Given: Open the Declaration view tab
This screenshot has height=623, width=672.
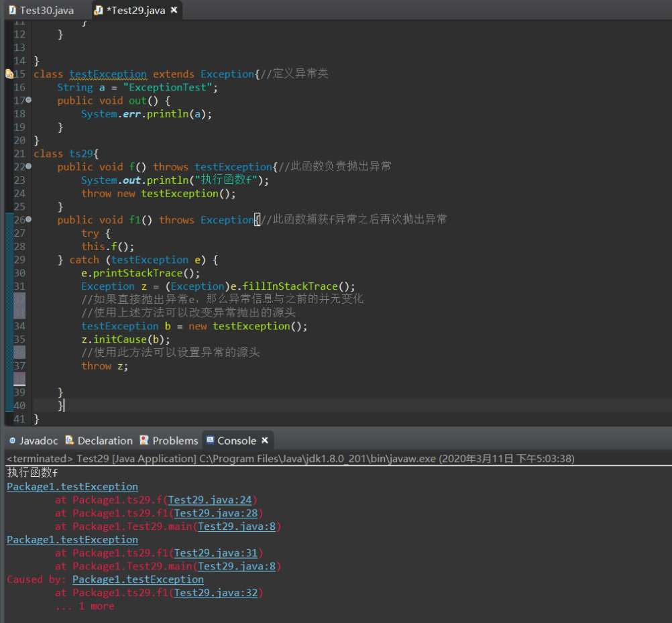Looking at the screenshot, I should click(x=105, y=441).
